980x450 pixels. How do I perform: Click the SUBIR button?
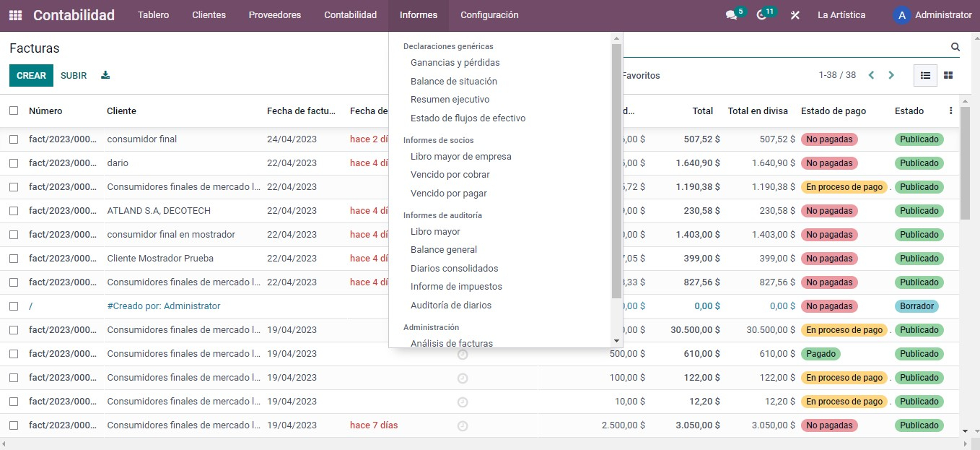tap(74, 75)
